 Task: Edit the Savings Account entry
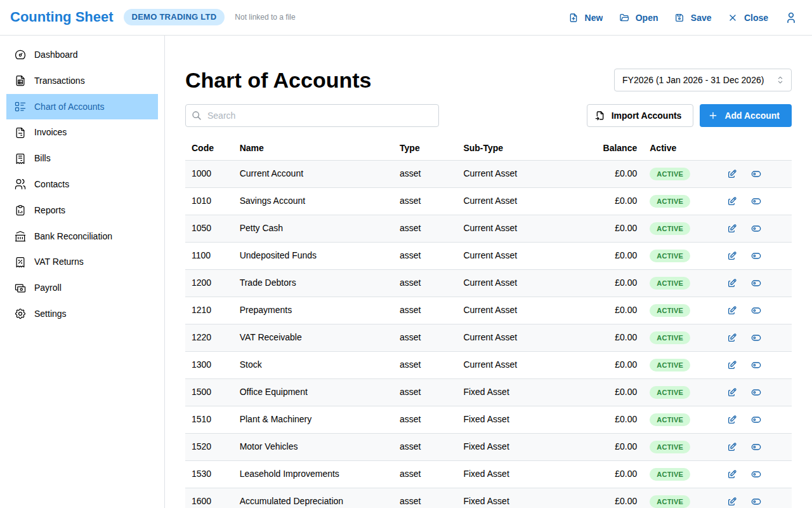(732, 201)
